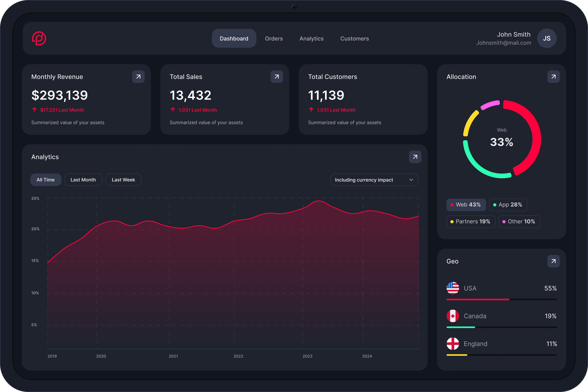Select the Last Month filter
This screenshot has width=588, height=392.
tap(83, 180)
